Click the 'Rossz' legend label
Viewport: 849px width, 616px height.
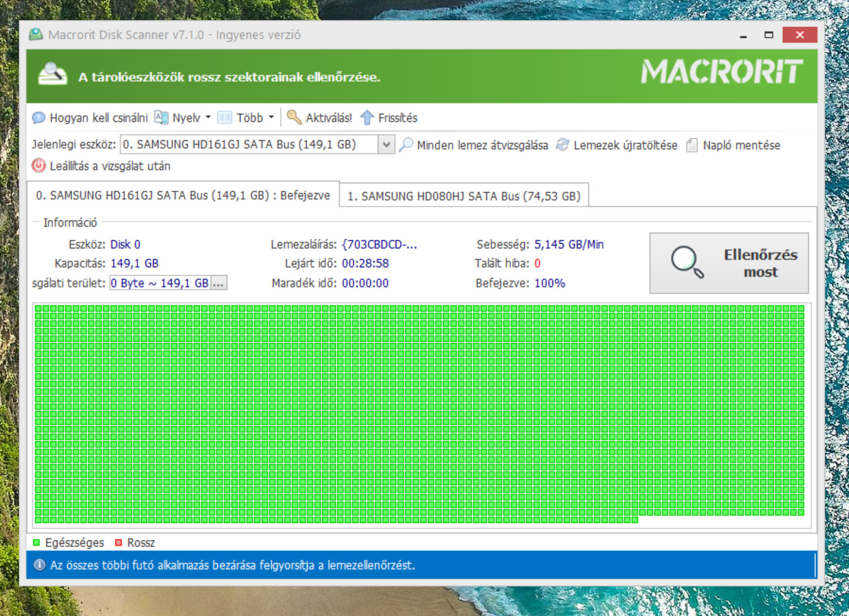[x=141, y=542]
